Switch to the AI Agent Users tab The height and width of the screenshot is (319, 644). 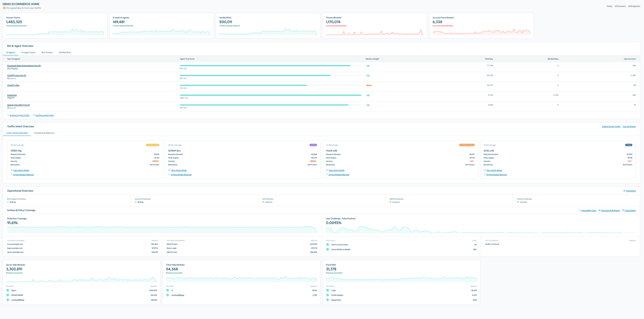pos(28,52)
